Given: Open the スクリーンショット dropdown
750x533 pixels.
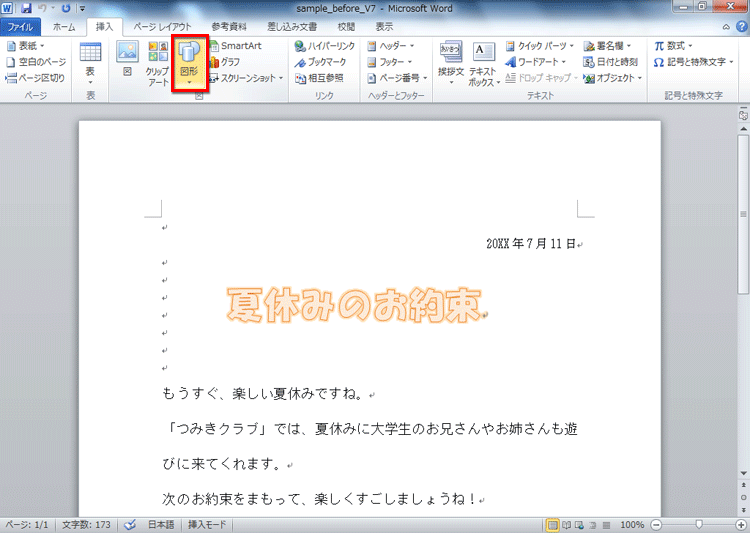Looking at the screenshot, I should [246, 78].
